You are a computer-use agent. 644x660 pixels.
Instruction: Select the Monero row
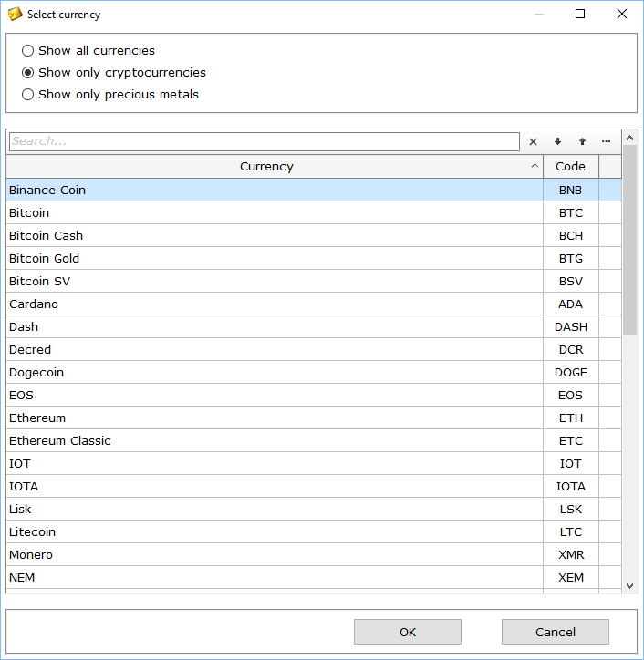click(x=314, y=554)
